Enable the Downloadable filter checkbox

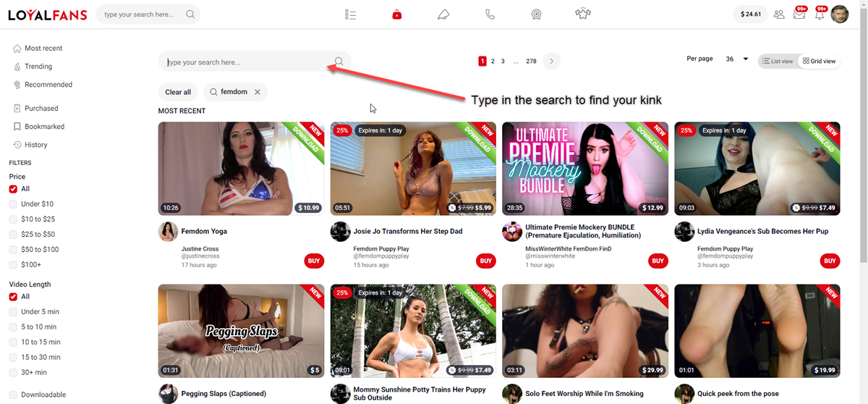point(13,395)
